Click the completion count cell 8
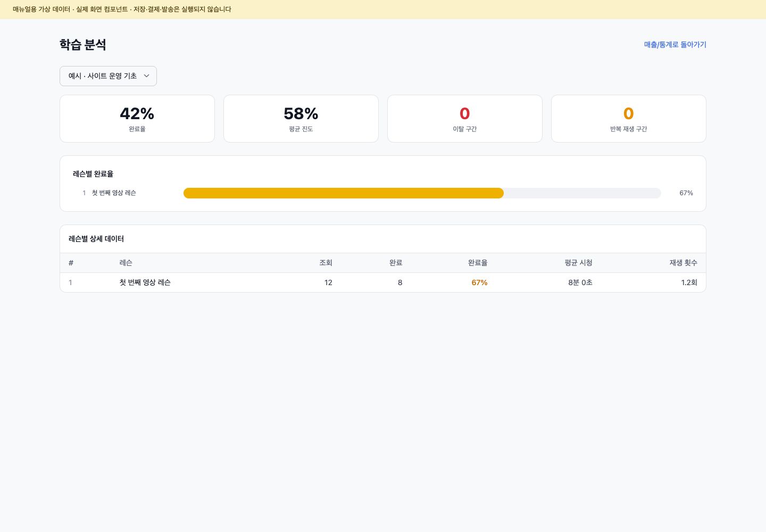This screenshot has width=766, height=532. 400,282
